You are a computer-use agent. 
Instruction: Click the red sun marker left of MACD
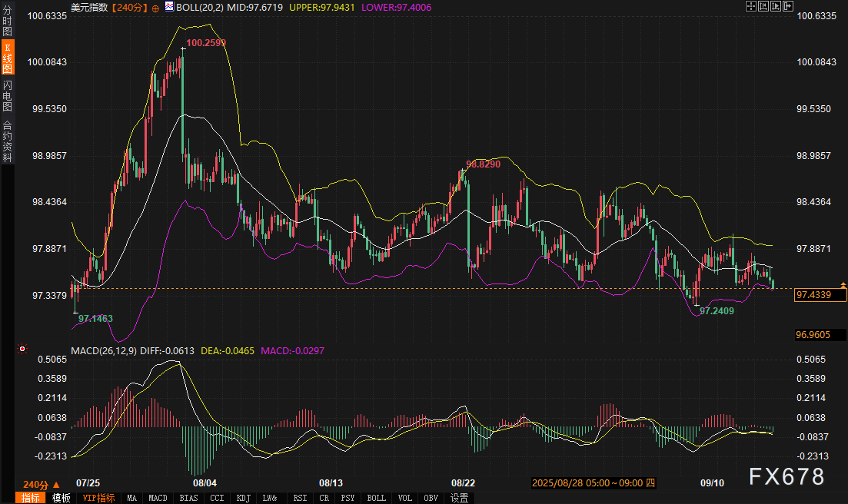(x=22, y=350)
